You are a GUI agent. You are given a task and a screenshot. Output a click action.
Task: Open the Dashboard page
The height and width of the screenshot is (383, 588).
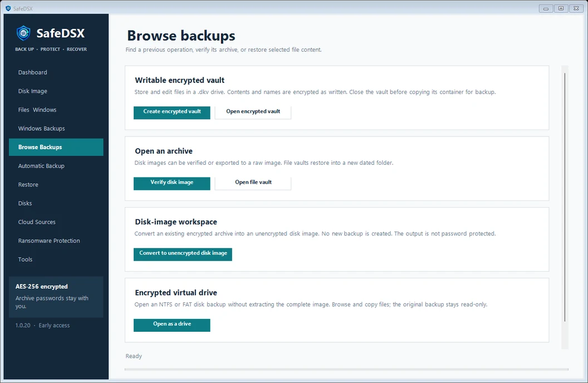(x=56, y=72)
